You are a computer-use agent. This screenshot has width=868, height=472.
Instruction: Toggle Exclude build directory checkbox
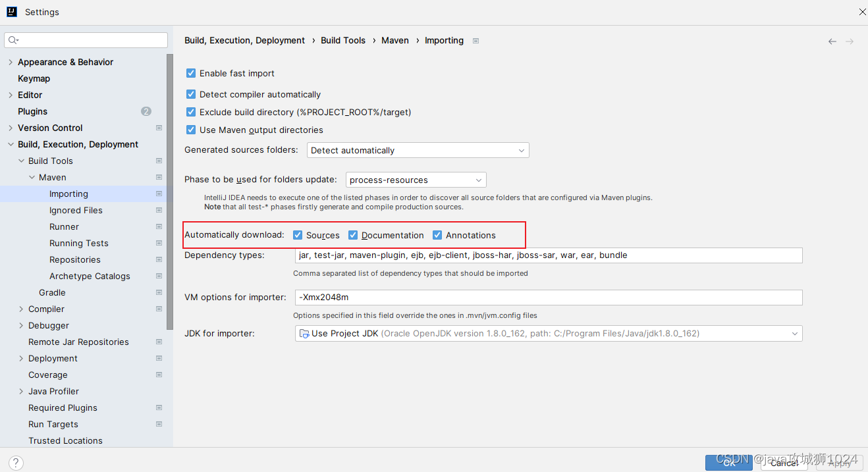191,112
